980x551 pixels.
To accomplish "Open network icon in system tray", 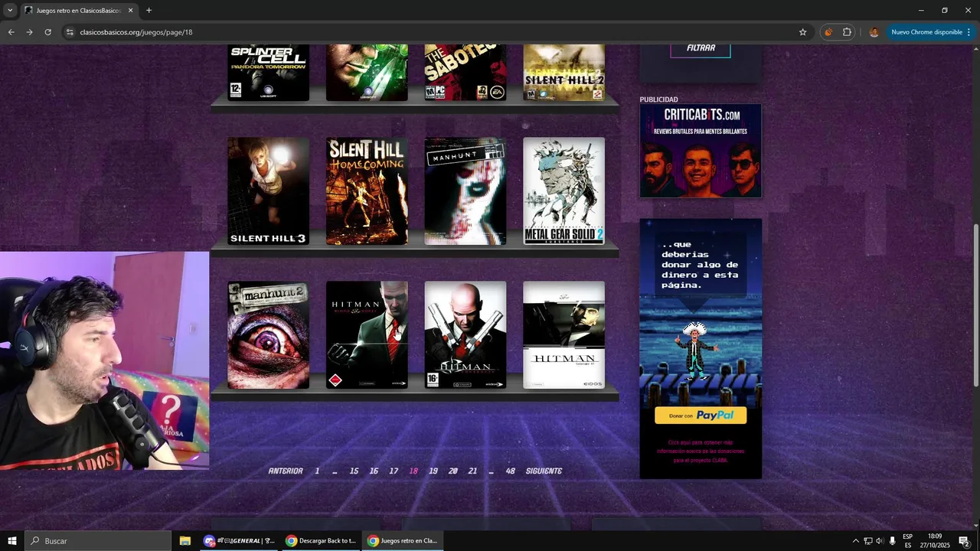I will click(867, 541).
